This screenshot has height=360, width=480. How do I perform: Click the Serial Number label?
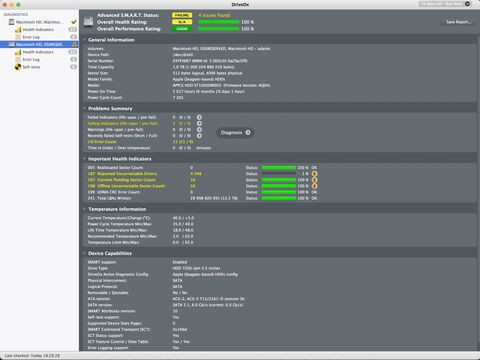click(x=101, y=61)
